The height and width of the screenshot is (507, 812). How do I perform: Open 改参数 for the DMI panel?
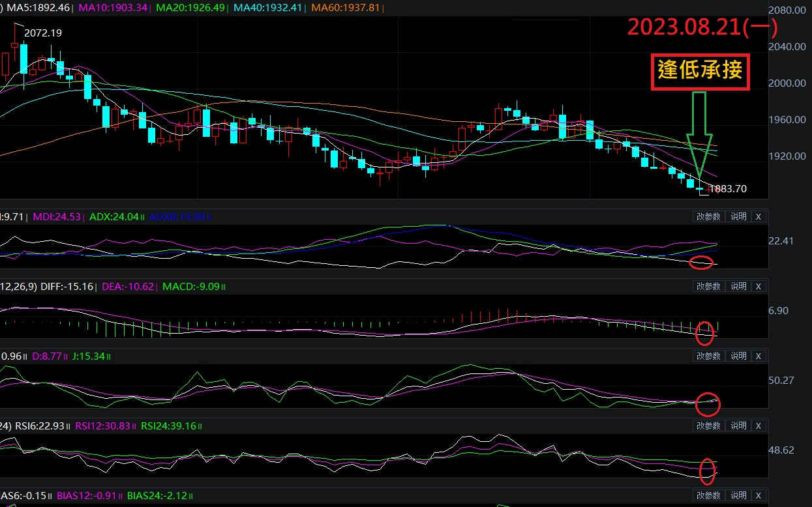coord(708,216)
